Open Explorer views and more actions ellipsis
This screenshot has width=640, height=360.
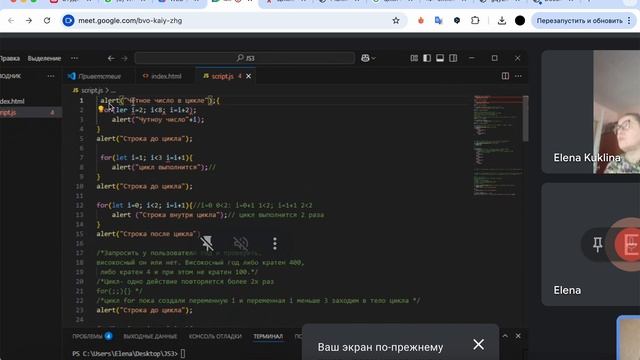pyautogui.click(x=51, y=76)
